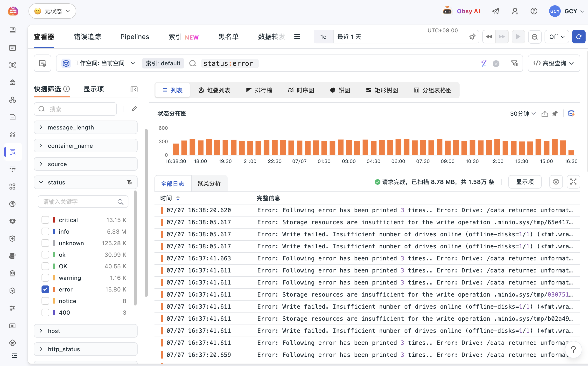Click the blue refresh button
Image resolution: width=588 pixels, height=366 pixels.
pyautogui.click(x=578, y=37)
